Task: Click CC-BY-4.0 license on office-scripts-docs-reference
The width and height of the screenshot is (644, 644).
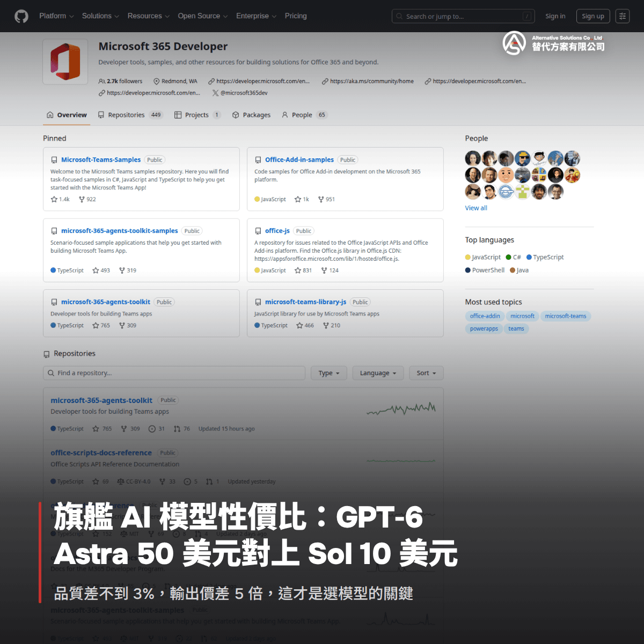Action: [134, 481]
